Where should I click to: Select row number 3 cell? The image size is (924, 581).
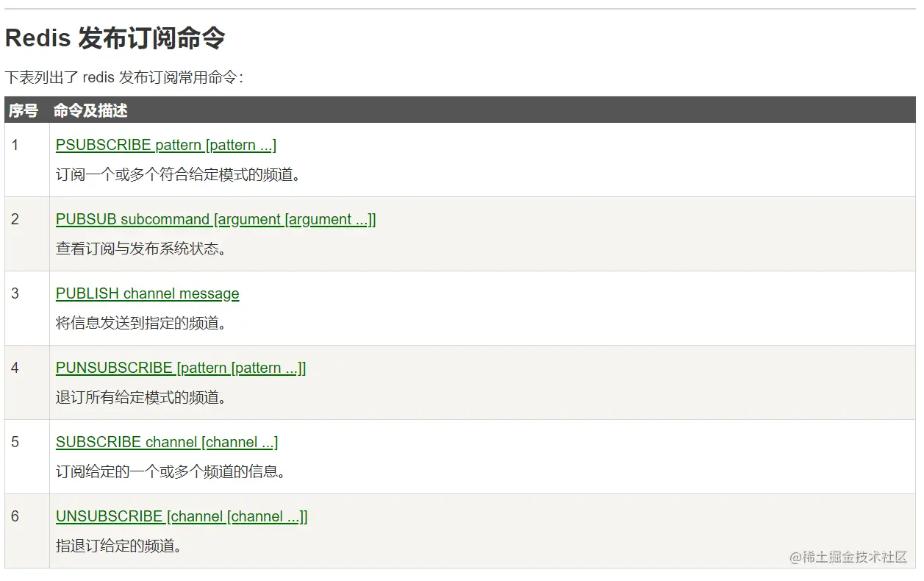pyautogui.click(x=15, y=293)
